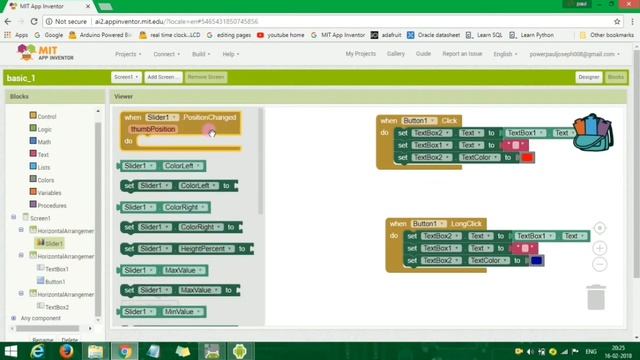The image size is (640, 360).
Task: Open Button1 dropdown in the LongClick event block
Action: 428,224
